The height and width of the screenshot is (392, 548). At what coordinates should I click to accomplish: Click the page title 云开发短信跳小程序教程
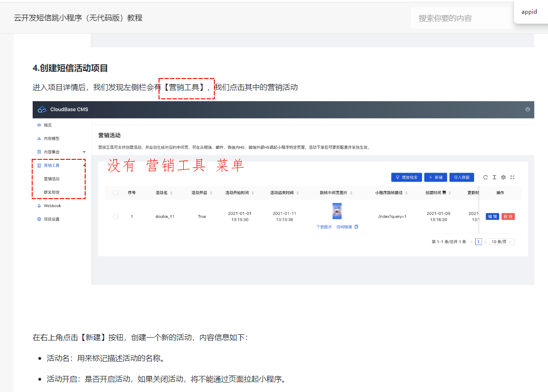(78, 18)
